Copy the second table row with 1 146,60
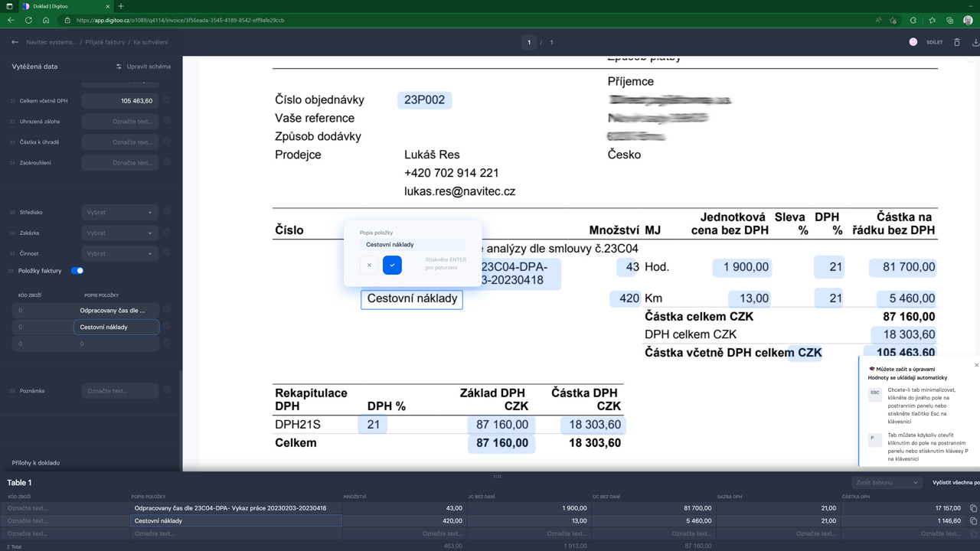Screen dimensions: 980x551 [x=973, y=521]
